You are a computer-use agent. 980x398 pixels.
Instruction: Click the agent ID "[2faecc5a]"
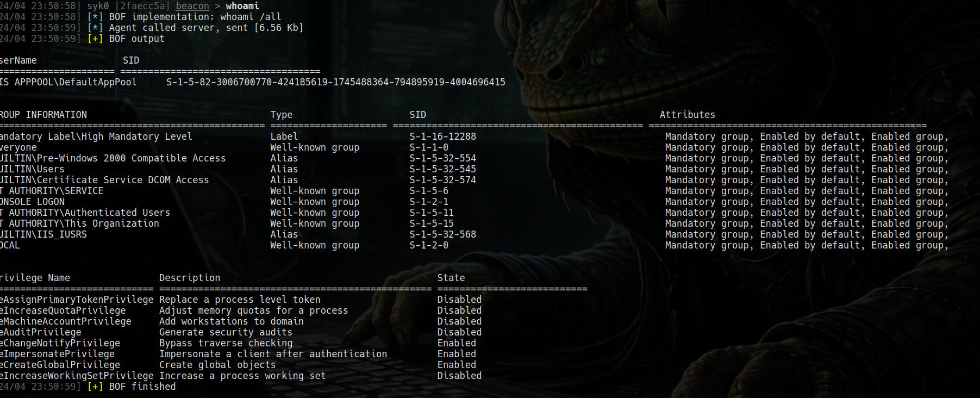(142, 6)
